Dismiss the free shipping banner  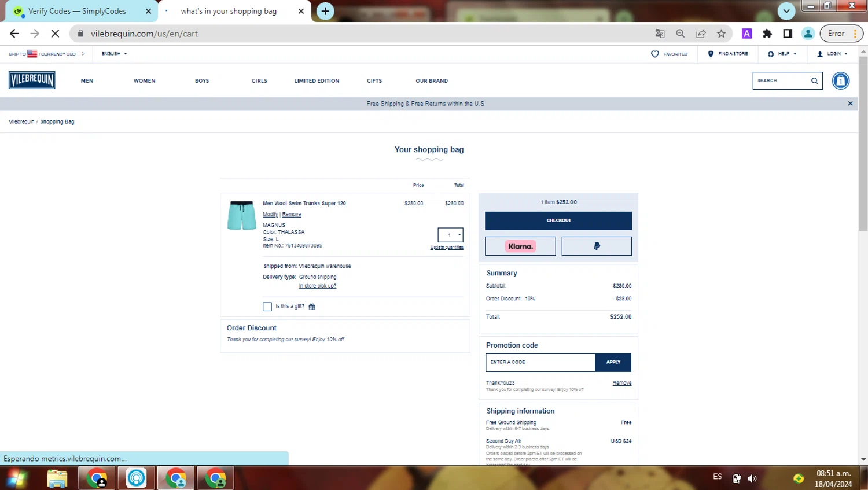pos(850,104)
